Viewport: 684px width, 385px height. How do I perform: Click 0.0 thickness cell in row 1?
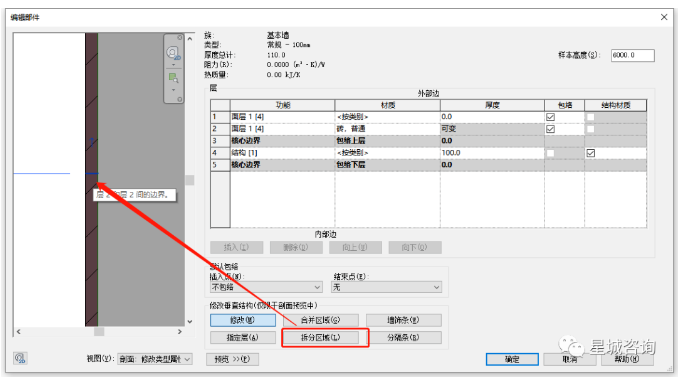492,117
